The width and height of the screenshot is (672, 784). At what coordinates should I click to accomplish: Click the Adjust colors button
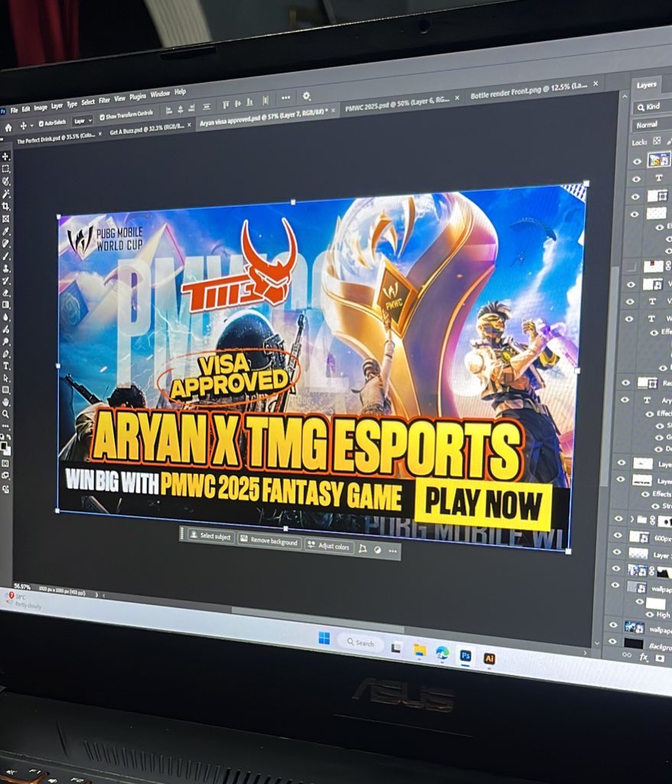(x=328, y=546)
